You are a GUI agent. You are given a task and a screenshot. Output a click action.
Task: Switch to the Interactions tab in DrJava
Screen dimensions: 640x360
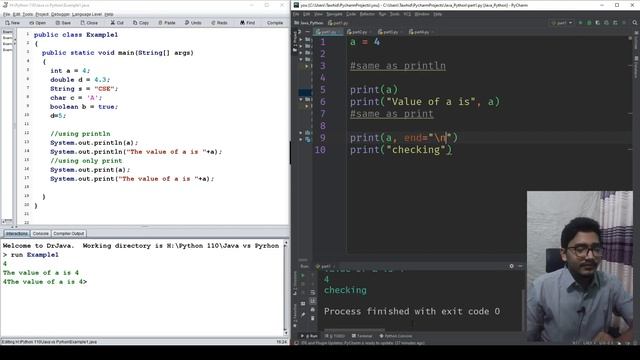(x=17, y=233)
